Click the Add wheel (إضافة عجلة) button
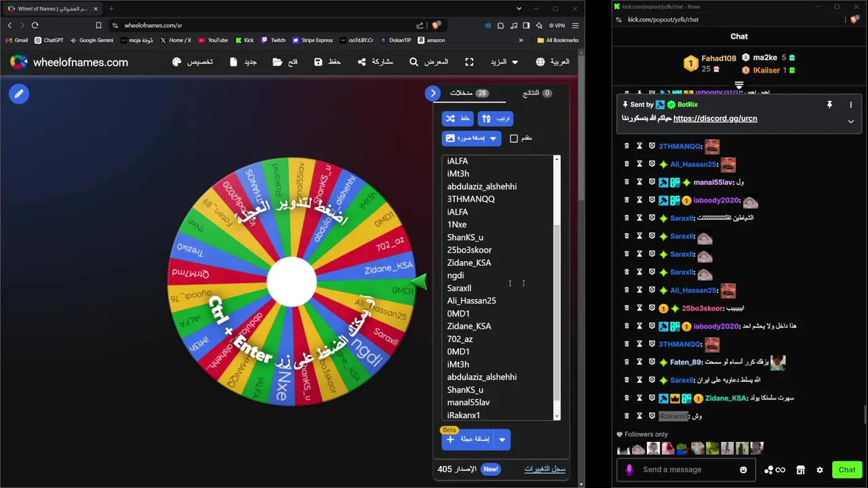The height and width of the screenshot is (488, 868). pyautogui.click(x=467, y=439)
